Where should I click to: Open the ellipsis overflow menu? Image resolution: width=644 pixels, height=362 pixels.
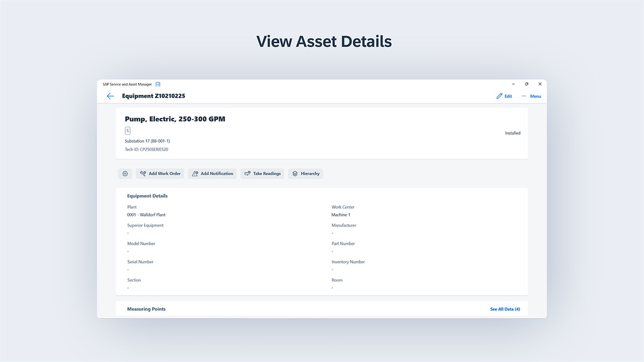click(x=523, y=96)
